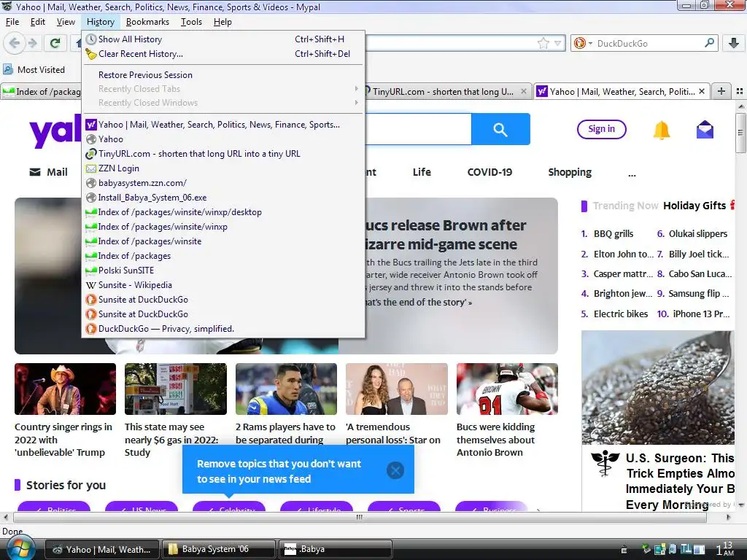Open the url bar history dropdown arrow

[557, 43]
